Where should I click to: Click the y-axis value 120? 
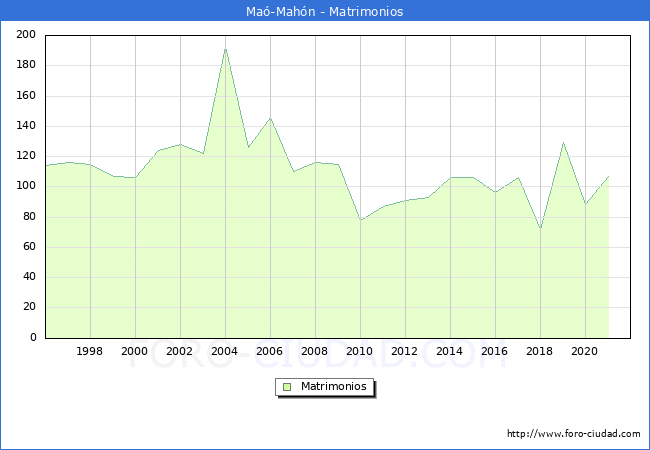tap(26, 156)
